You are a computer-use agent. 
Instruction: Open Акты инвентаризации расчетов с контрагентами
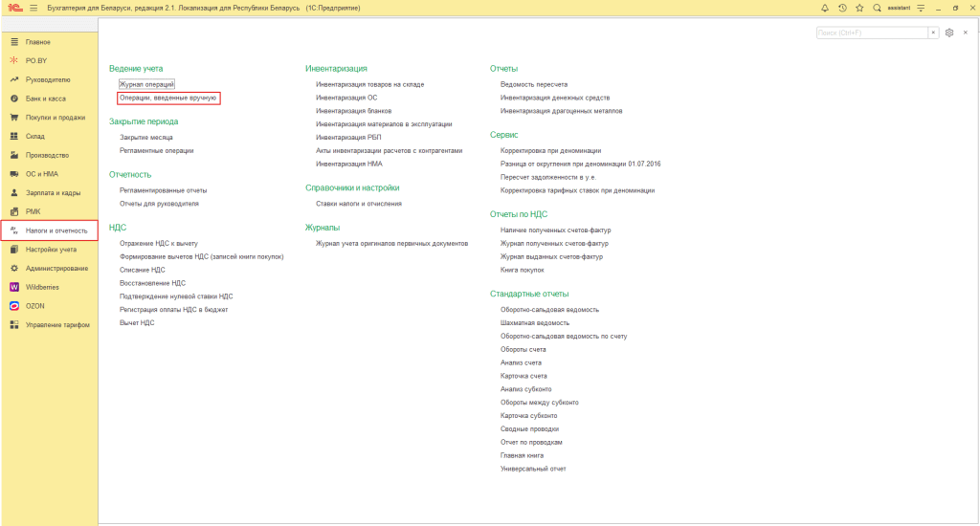(x=389, y=150)
